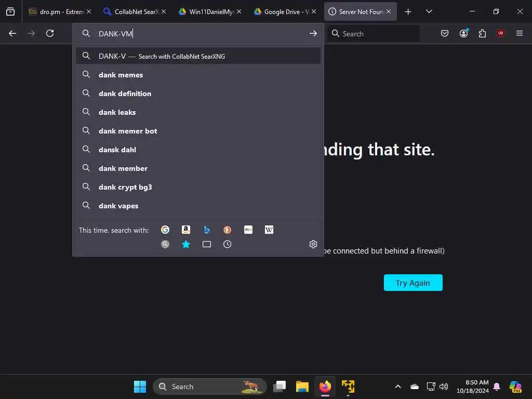Switch to Google Drive tab
Viewport: 532px width, 399px height.
point(284,11)
